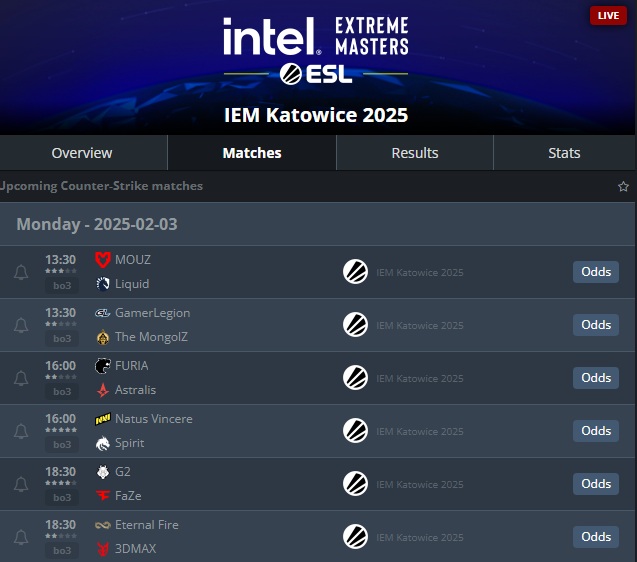Click the Natus Vincere team name

click(x=154, y=419)
